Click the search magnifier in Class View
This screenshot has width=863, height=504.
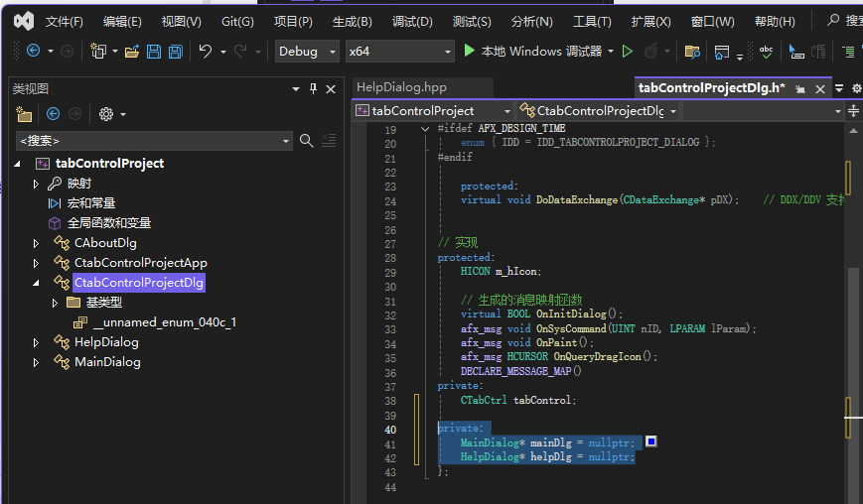[x=307, y=141]
